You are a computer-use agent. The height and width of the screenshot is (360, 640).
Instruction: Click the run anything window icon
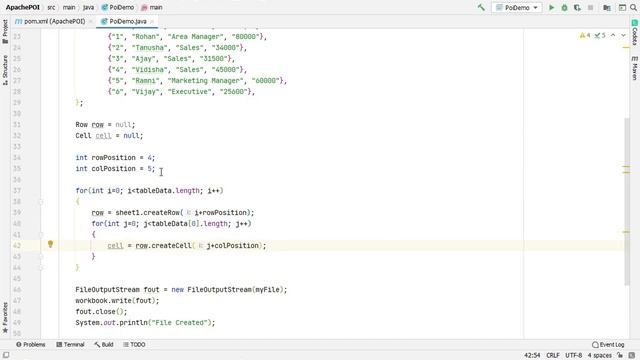(x=622, y=7)
